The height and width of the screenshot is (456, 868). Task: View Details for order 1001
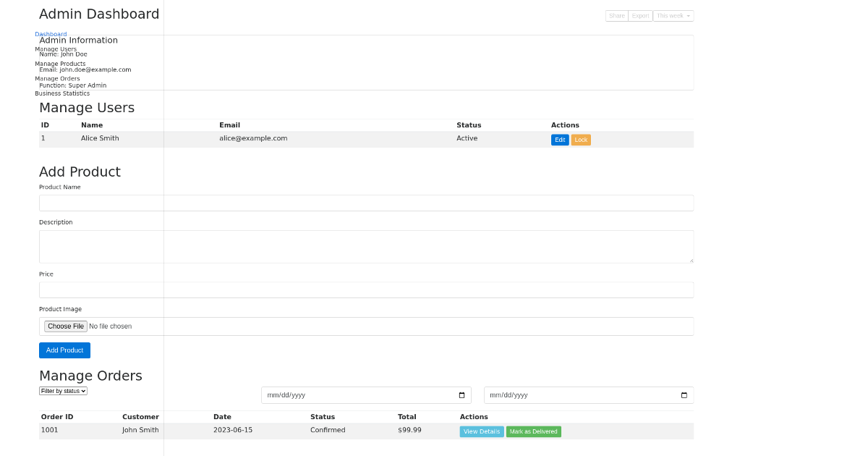pos(481,431)
